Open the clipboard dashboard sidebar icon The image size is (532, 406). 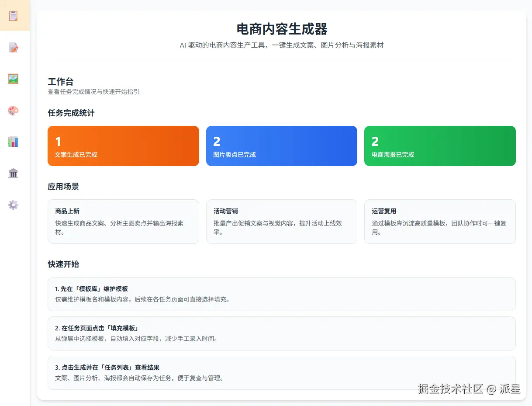tap(14, 16)
